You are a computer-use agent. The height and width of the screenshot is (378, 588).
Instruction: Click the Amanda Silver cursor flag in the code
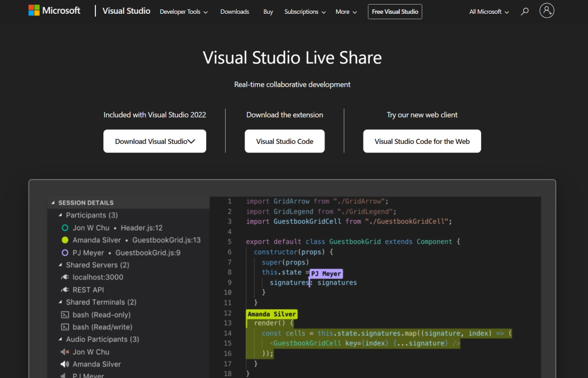272,314
